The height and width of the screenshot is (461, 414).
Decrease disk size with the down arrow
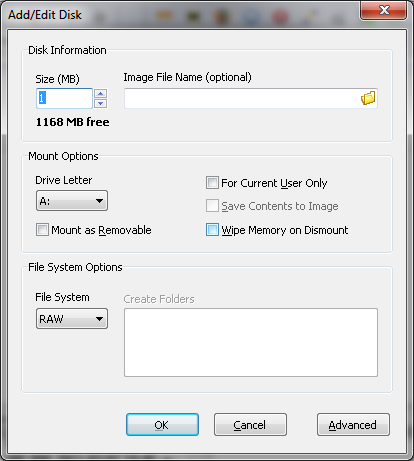[x=101, y=103]
